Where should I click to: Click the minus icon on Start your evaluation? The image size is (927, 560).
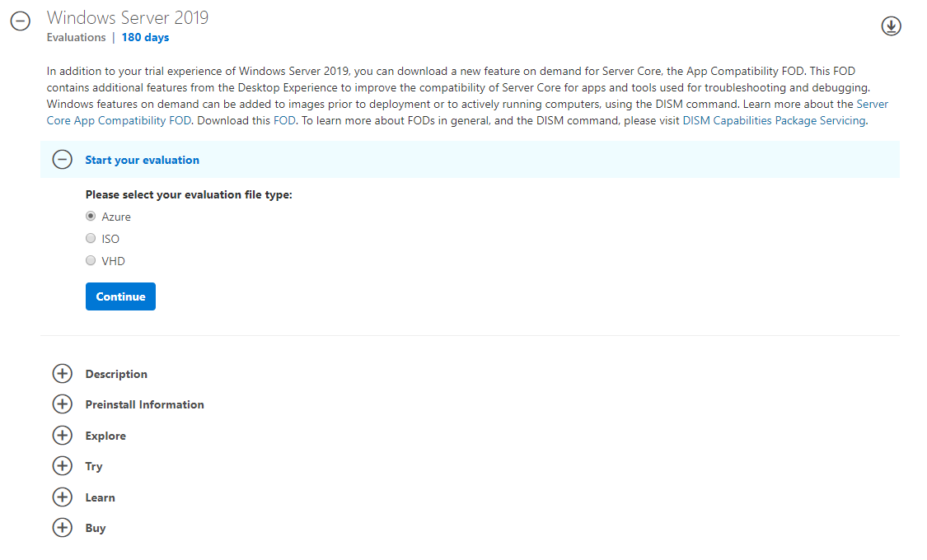tap(62, 159)
